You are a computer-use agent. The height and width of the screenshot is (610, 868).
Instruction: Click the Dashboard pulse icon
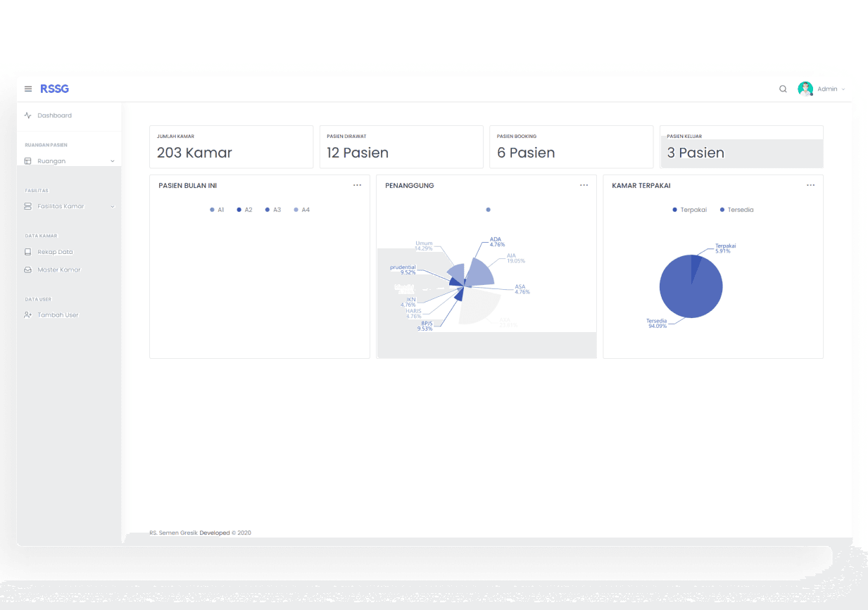tap(27, 115)
